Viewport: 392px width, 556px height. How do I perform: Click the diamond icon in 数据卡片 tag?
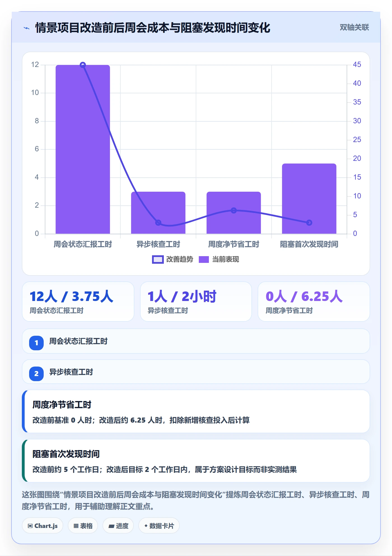pos(146,526)
